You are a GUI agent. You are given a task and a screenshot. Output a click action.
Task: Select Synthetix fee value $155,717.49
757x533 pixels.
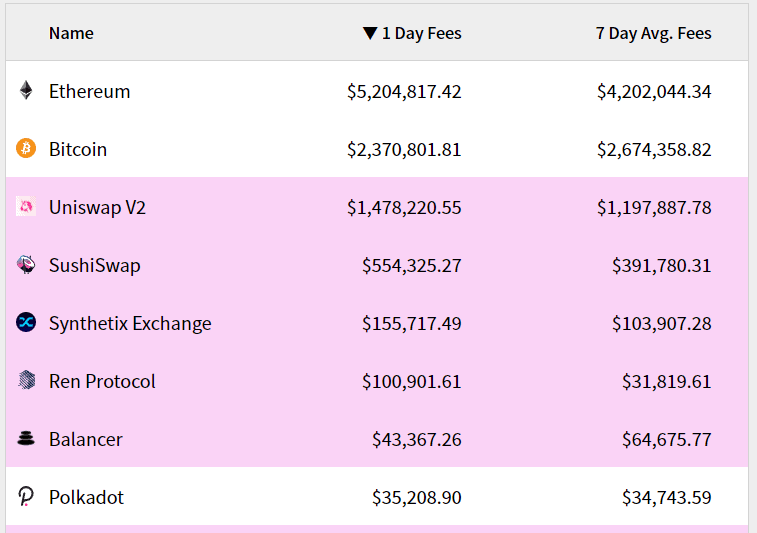point(412,323)
